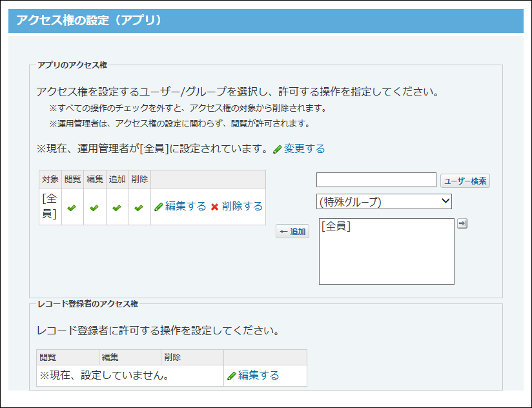Click pencil icon in レコード登録者 table
532x408 pixels.
tap(231, 376)
